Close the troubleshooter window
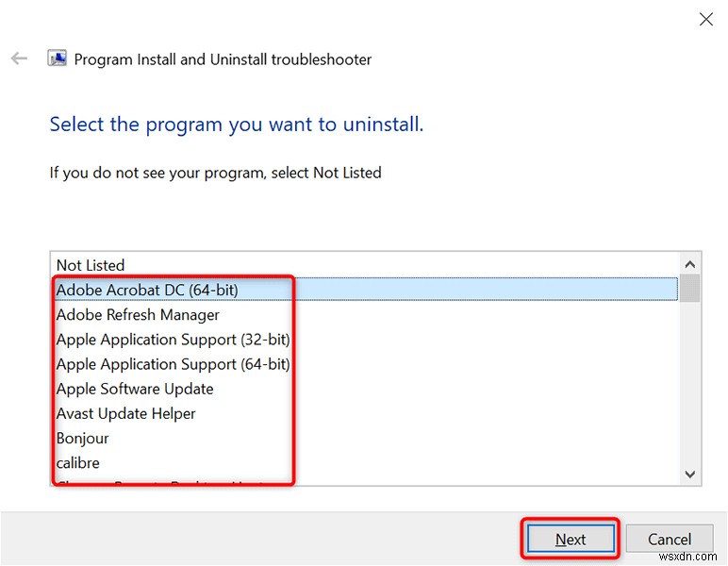Screen dimensions: 728x566 pyautogui.click(x=705, y=19)
